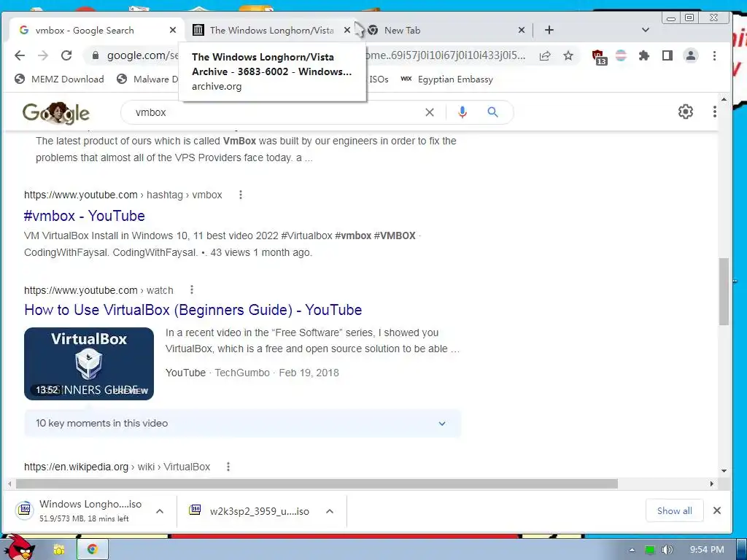The width and height of the screenshot is (747, 560).
Task: Close the Windows Longhorn/Vista tab
Action: [347, 30]
